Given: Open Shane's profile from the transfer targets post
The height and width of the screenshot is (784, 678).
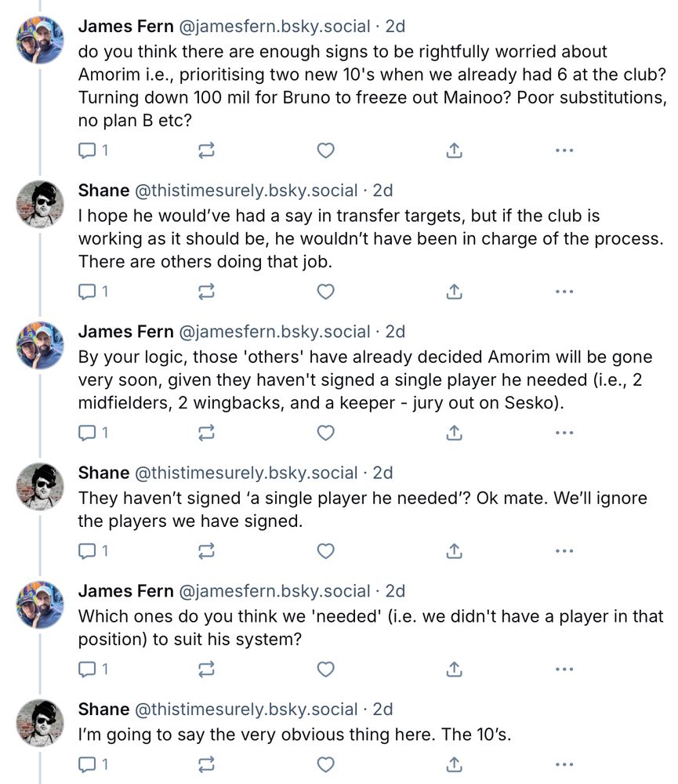Looking at the screenshot, I should coord(103,191).
